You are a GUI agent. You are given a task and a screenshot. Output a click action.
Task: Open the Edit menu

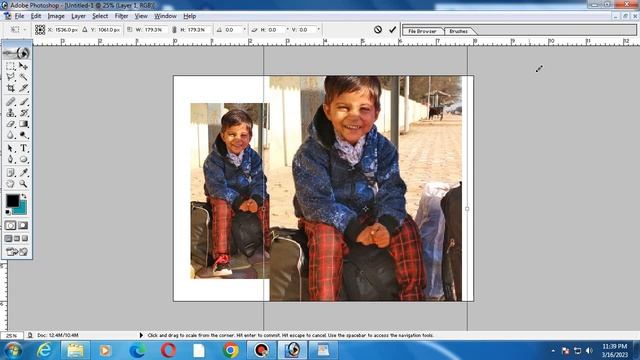(36, 16)
